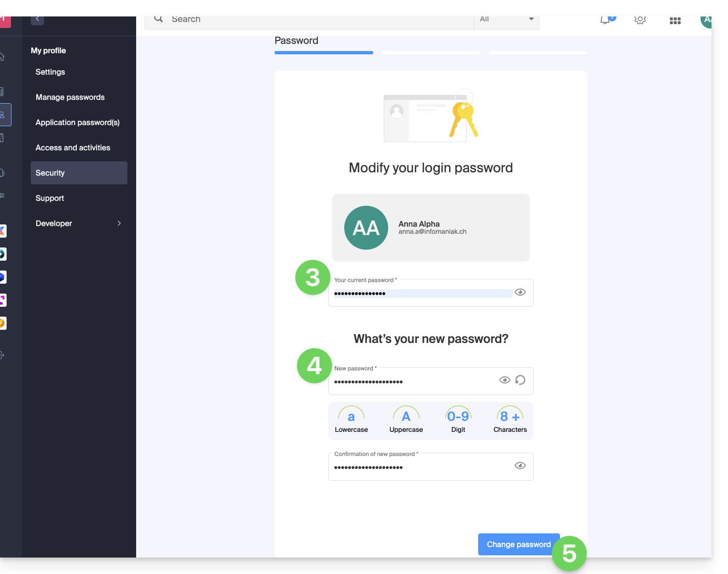728x574 pixels.
Task: Click the home icon in left rail
Action: [x=3, y=57]
